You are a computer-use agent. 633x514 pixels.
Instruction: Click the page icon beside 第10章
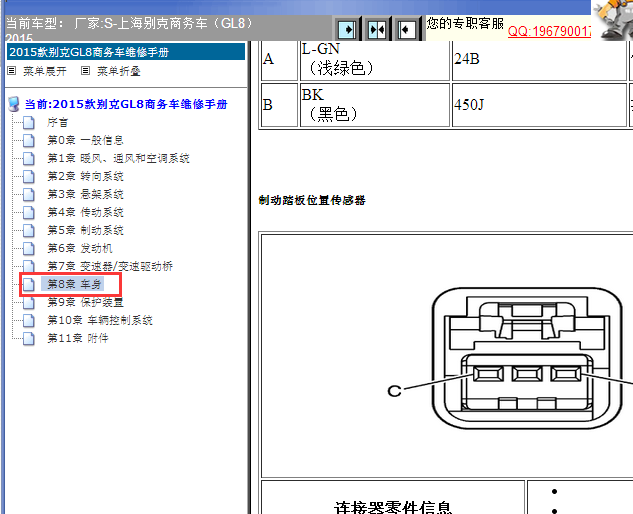29,320
